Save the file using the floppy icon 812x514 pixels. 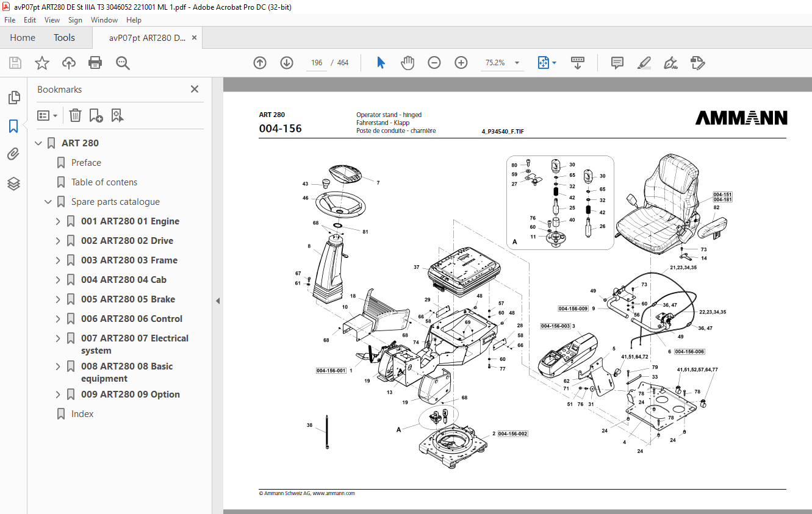15,63
